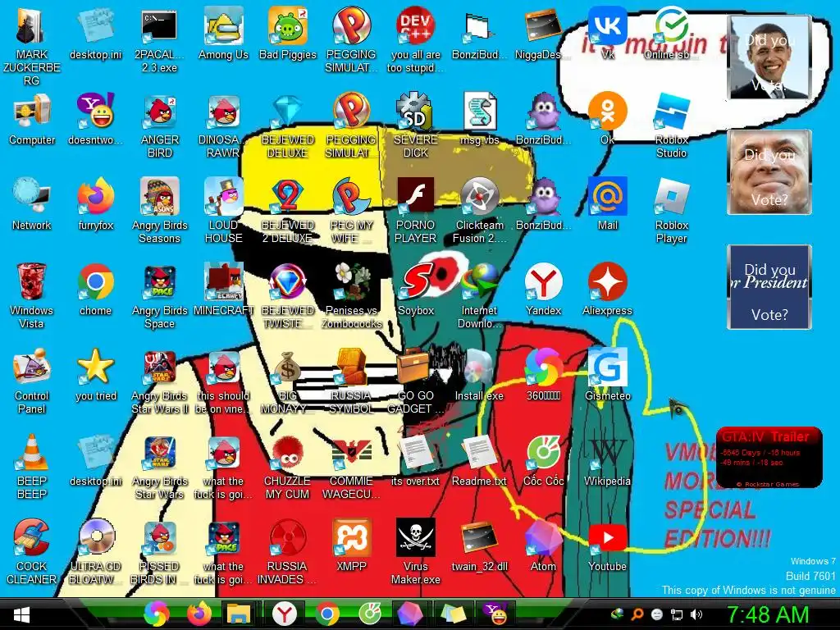Click the Yandex browser taskbar icon
Image resolution: width=840 pixels, height=630 pixels.
pyautogui.click(x=285, y=614)
